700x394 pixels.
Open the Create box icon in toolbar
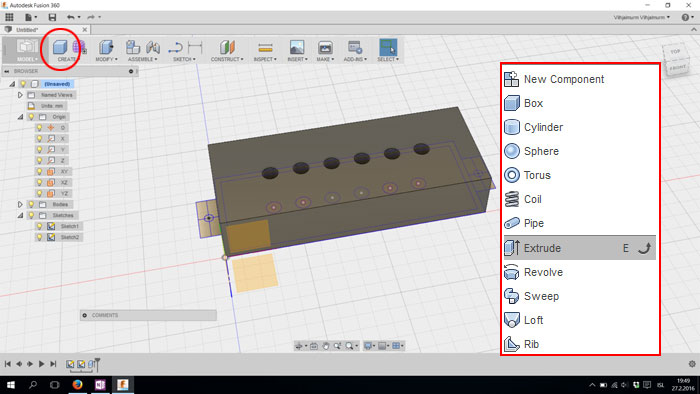point(60,47)
